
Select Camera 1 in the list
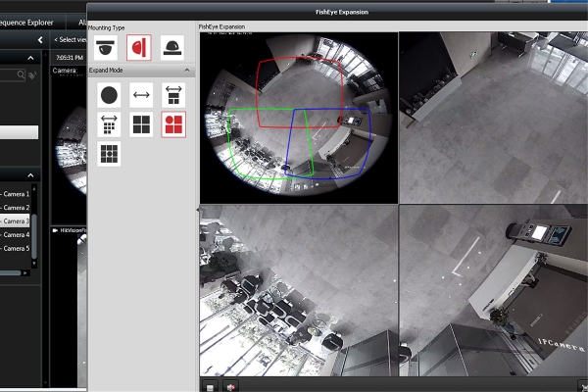coord(15,194)
